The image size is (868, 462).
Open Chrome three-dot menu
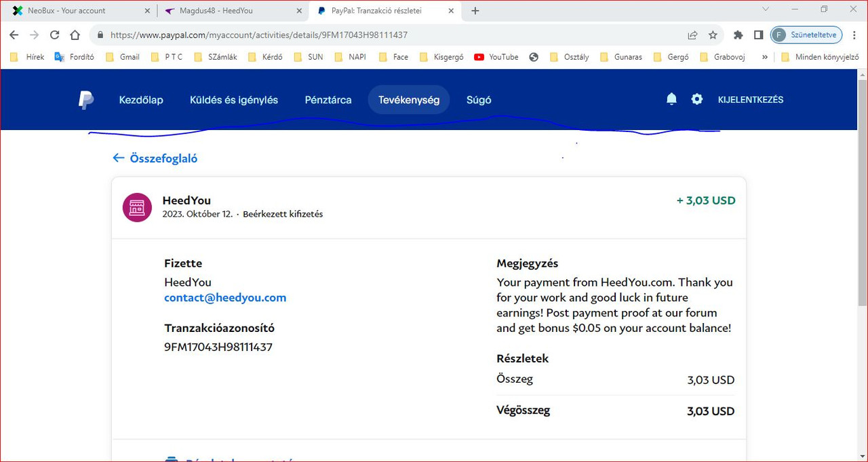click(854, 35)
